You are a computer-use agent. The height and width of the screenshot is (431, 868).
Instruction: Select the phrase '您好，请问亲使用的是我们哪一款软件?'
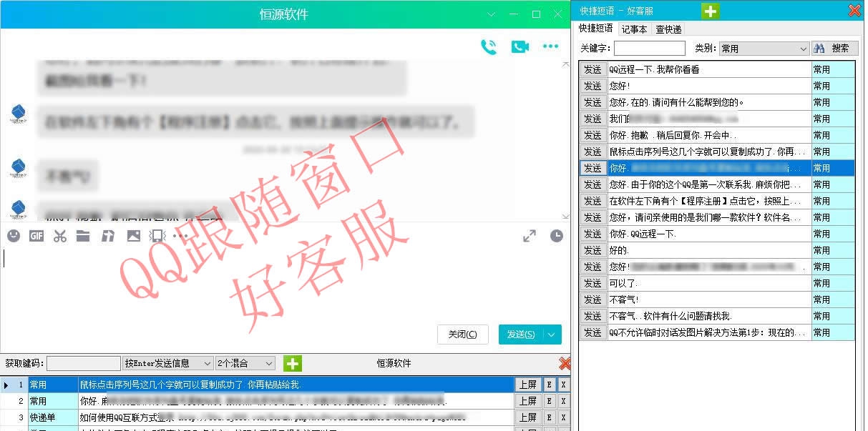[709, 217]
